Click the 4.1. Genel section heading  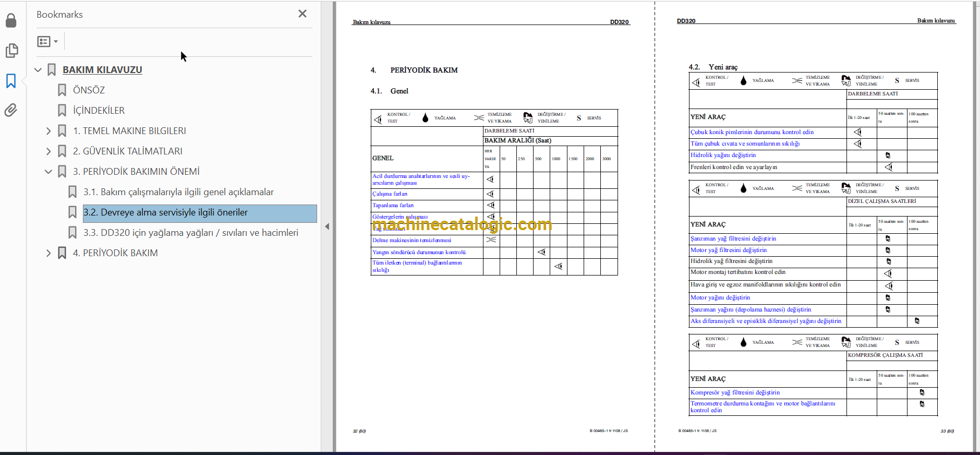click(390, 91)
